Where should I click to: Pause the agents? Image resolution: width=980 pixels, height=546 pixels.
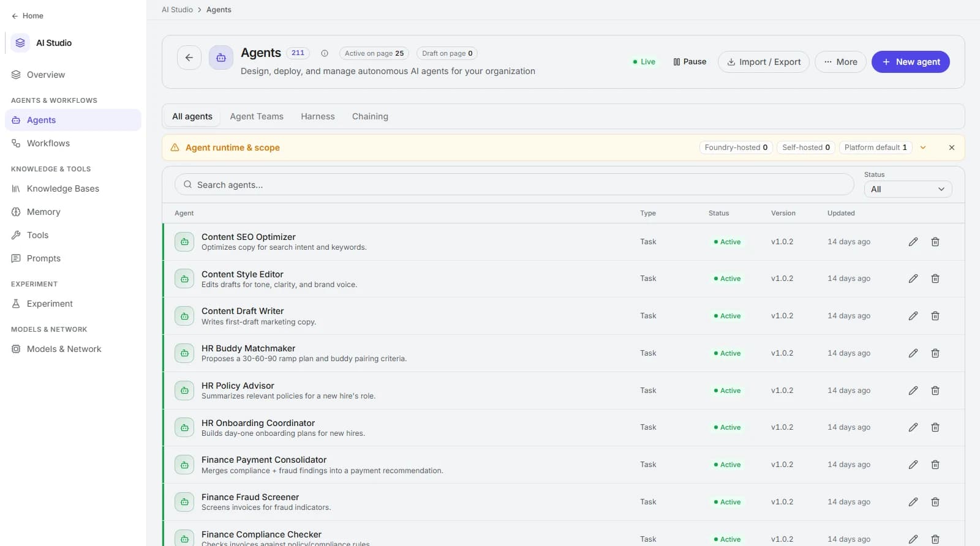(x=690, y=62)
